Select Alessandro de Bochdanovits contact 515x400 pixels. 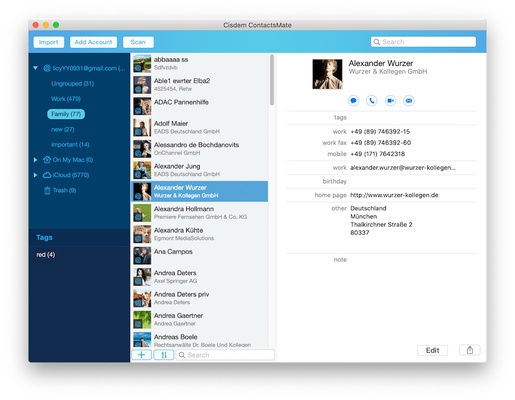pos(199,149)
